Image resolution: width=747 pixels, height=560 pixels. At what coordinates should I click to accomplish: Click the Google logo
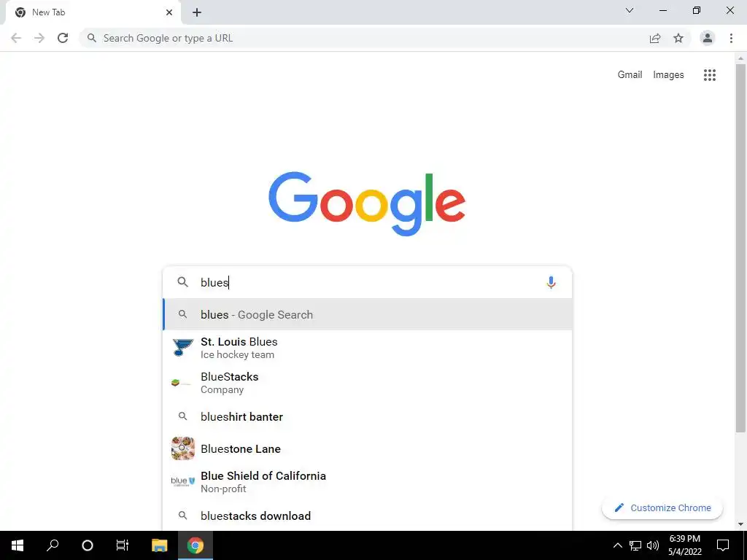[x=367, y=204]
